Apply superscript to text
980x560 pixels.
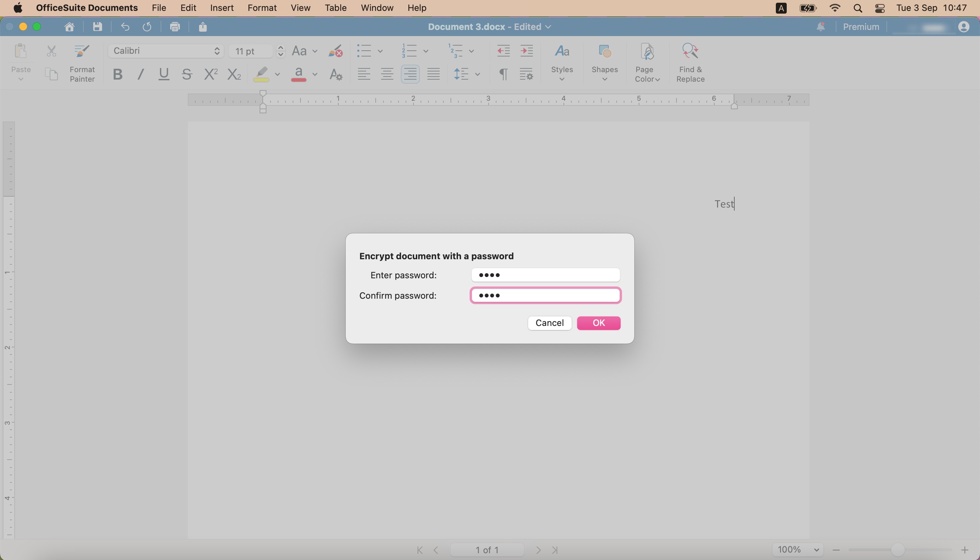tap(210, 74)
